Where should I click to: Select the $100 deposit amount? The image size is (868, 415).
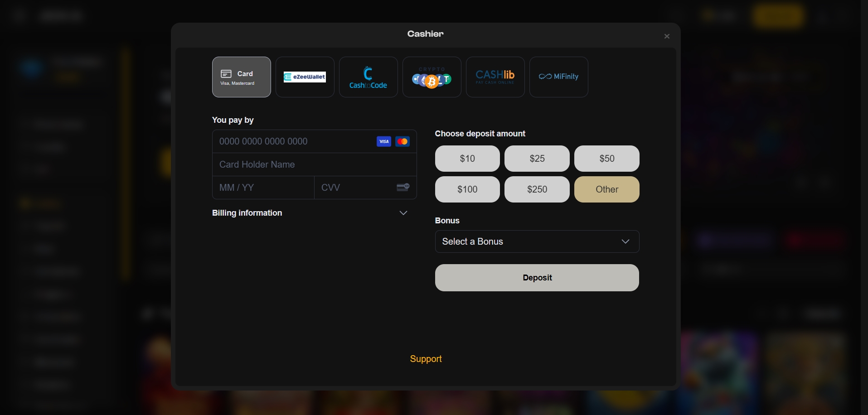click(x=467, y=189)
